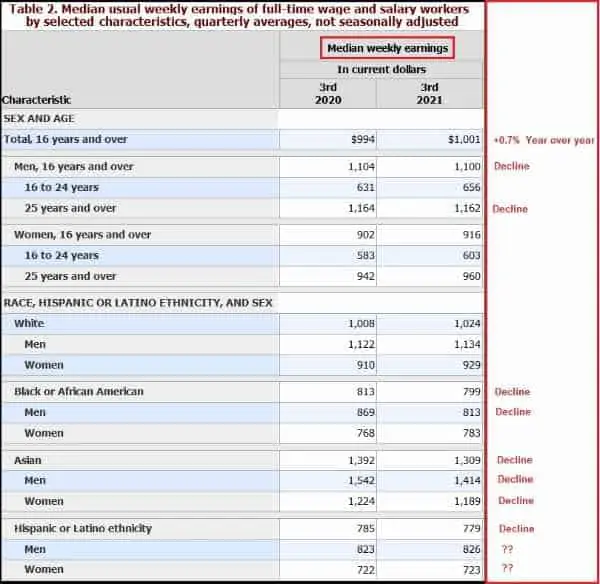This screenshot has width=600, height=584.
Task: Click the $994 value cell
Action: click(x=328, y=139)
